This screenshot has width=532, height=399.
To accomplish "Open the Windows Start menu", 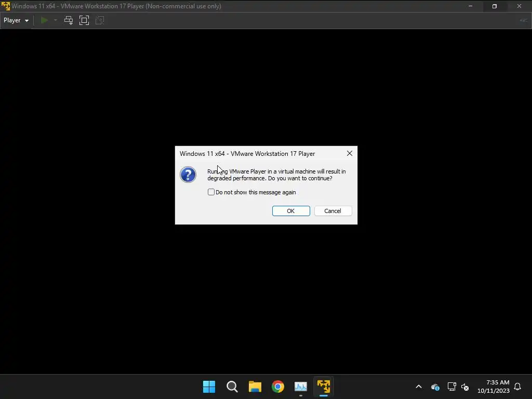I will (209, 387).
